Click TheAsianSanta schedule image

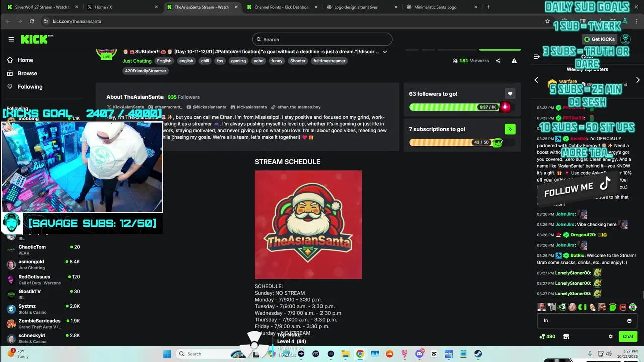[308, 225]
